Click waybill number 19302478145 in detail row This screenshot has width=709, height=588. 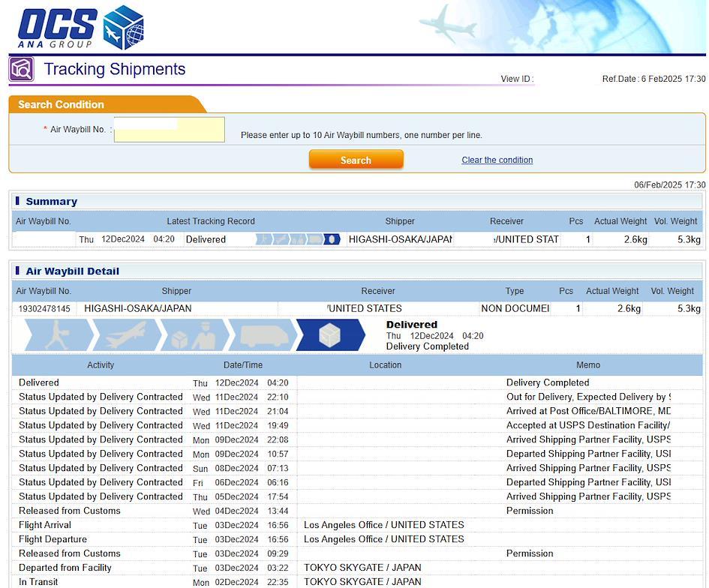[x=43, y=309]
